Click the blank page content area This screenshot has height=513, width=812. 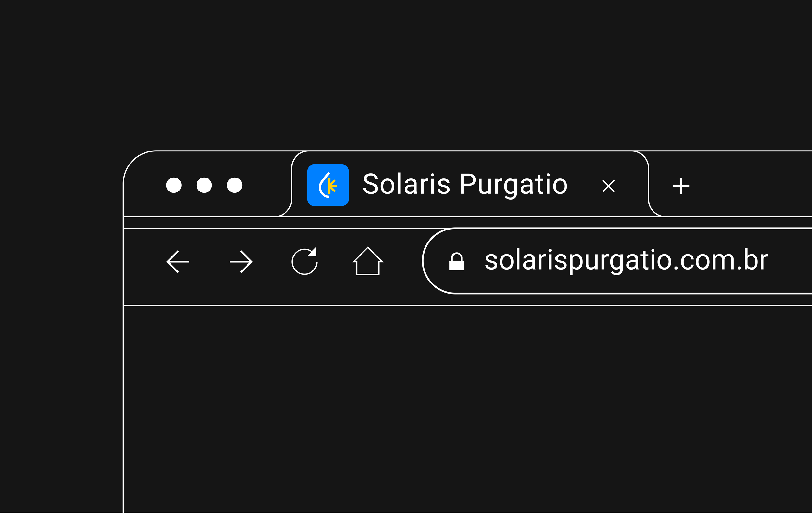[468, 409]
